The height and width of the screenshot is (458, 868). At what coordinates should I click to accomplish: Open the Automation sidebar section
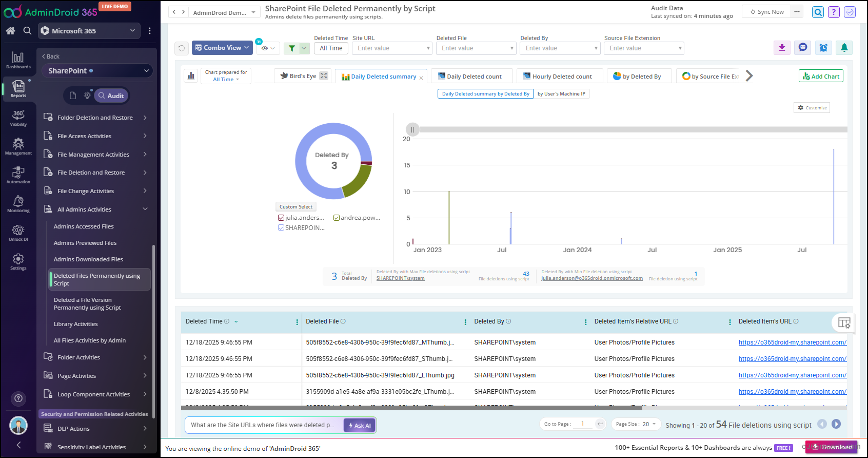[18, 175]
